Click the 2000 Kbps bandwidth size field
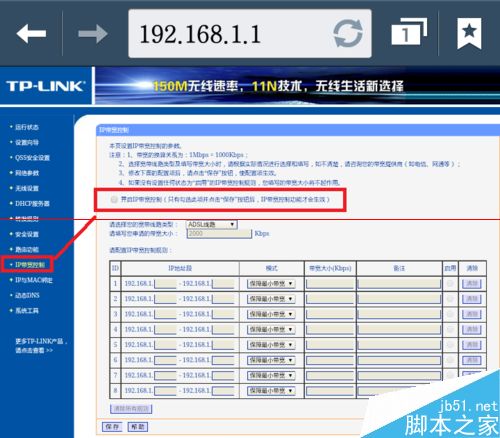This screenshot has height=438, width=500. coord(219,234)
